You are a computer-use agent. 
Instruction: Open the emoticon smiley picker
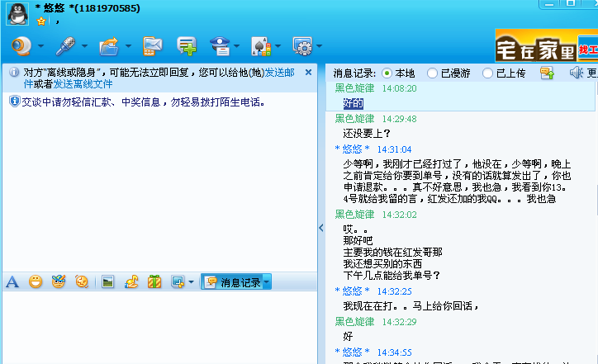(x=36, y=282)
